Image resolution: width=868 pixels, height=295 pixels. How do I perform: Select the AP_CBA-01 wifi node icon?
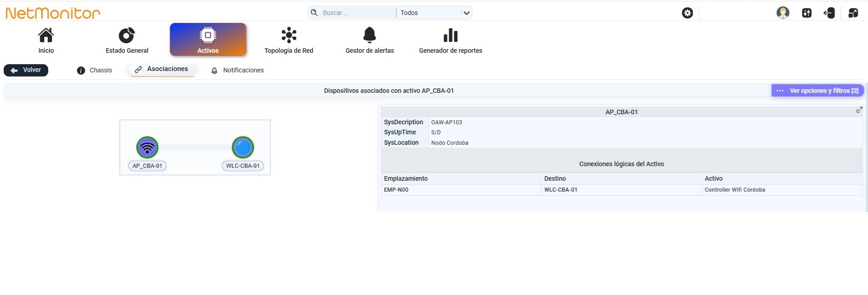click(147, 147)
